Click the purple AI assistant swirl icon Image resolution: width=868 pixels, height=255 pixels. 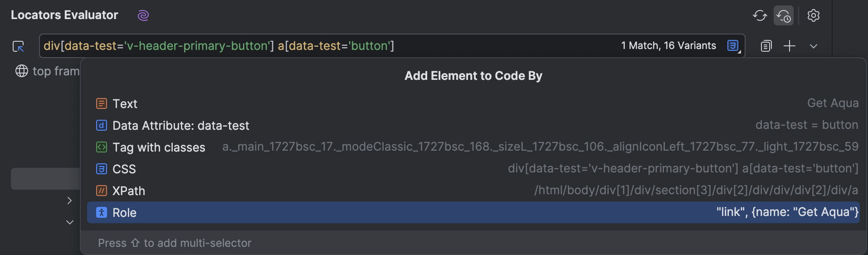tap(143, 15)
